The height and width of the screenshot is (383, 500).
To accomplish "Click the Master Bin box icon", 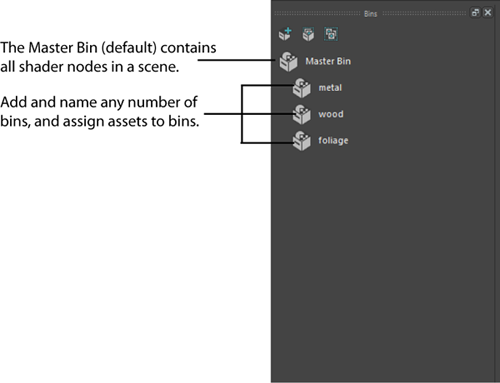I will 289,61.
